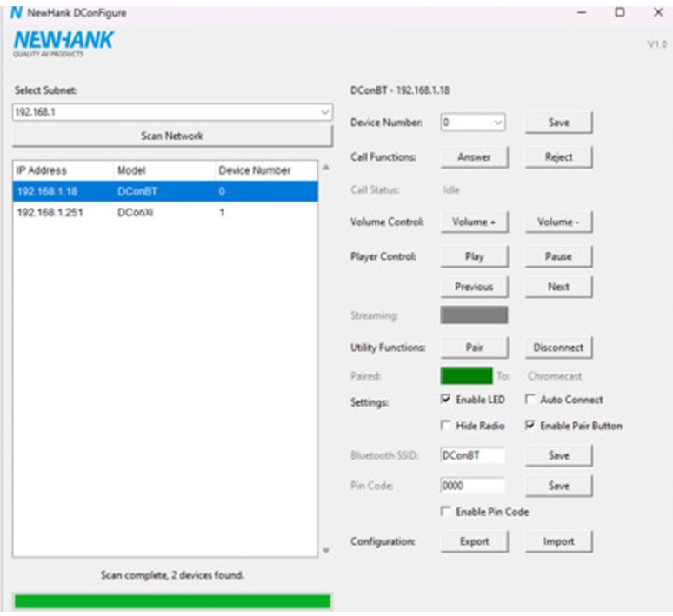Click the NewHank logo image
Screen dimensions: 673x616
pos(63,43)
